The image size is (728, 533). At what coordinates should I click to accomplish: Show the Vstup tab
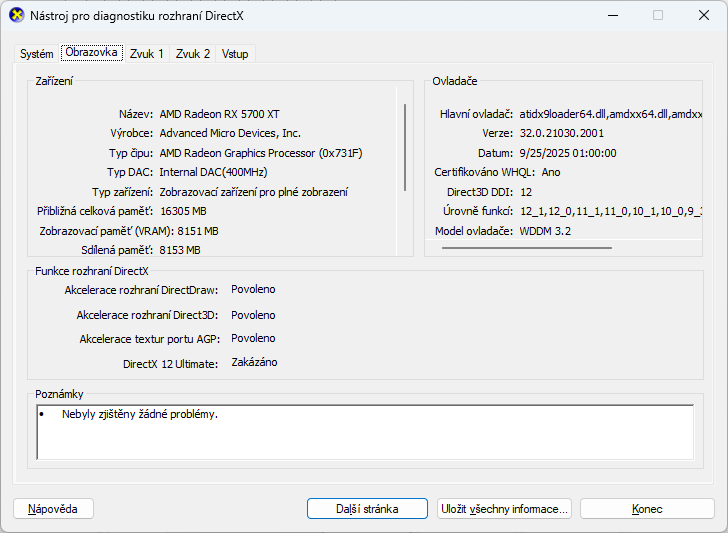[235, 54]
